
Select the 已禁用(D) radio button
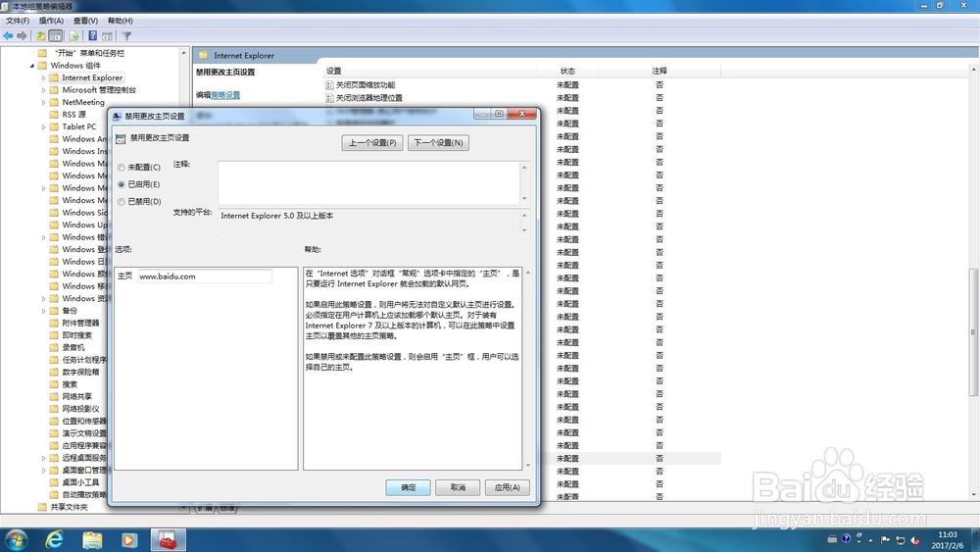coord(122,202)
